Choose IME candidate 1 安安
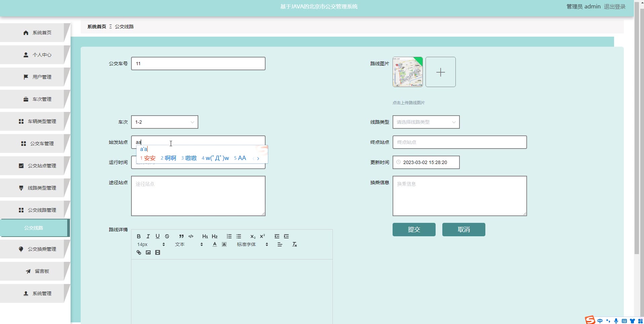The width and height of the screenshot is (644, 324). tap(148, 158)
